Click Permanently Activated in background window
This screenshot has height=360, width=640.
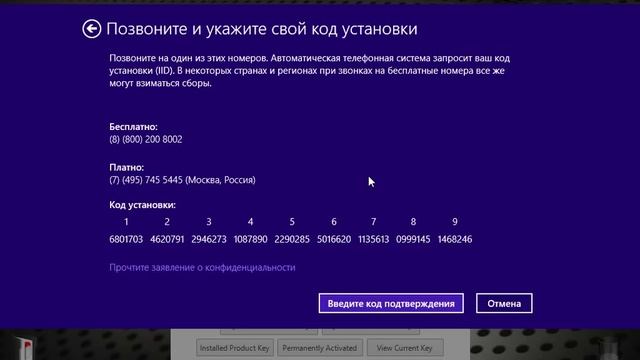(x=320, y=348)
